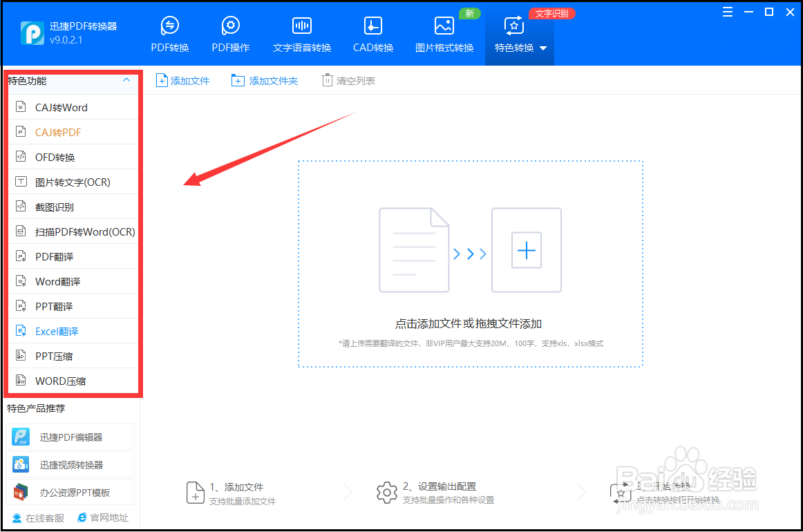The image size is (803, 532).
Task: Select Word翻译 in the sidebar
Action: [x=73, y=281]
